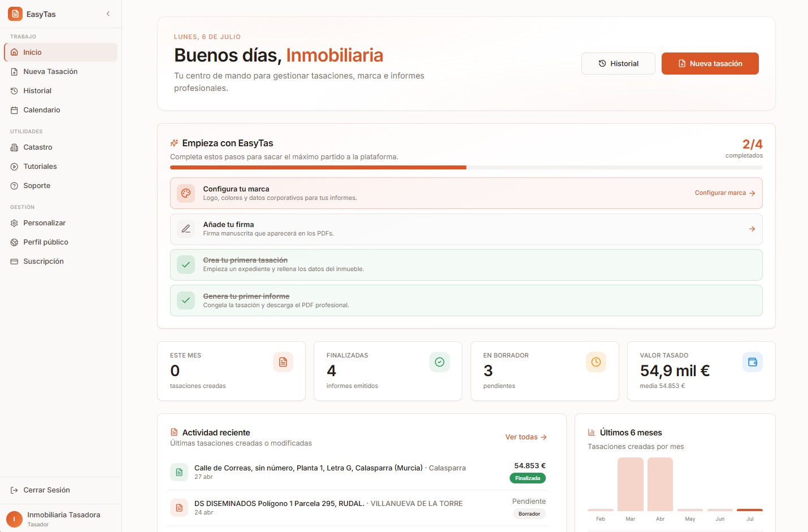Open Perfil público in the sidebar
The height and width of the screenshot is (532, 808).
pos(61,242)
